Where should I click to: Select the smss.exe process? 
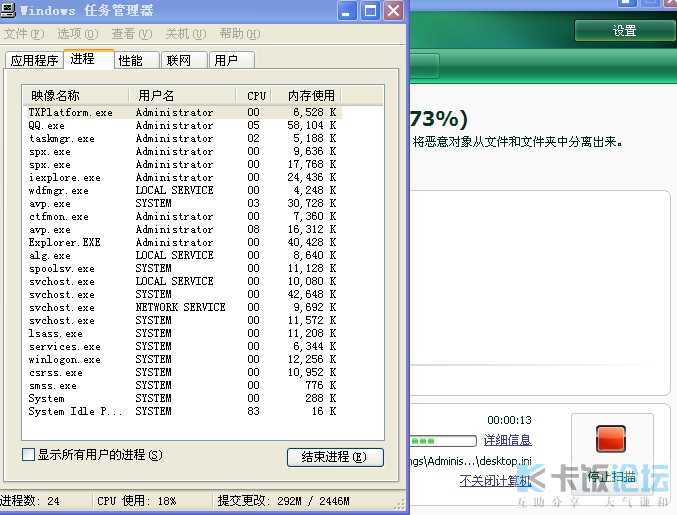click(182, 385)
